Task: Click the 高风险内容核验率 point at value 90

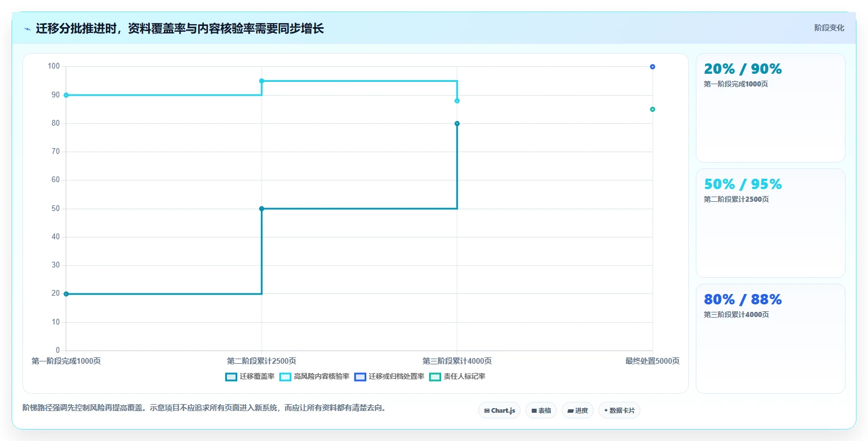Action: tap(66, 95)
